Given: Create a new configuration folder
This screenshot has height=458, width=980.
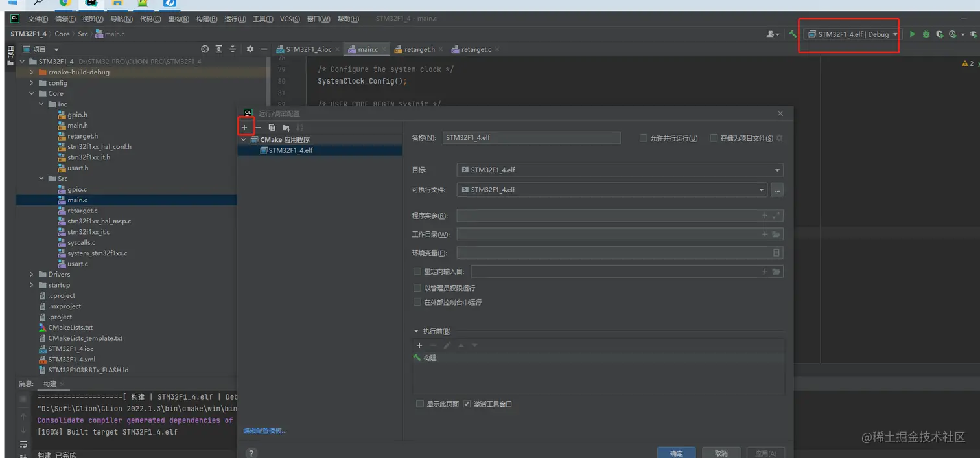Looking at the screenshot, I should coord(286,128).
